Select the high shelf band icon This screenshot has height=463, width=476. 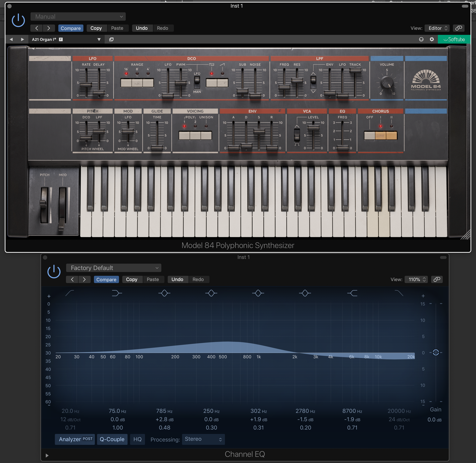[x=352, y=293]
